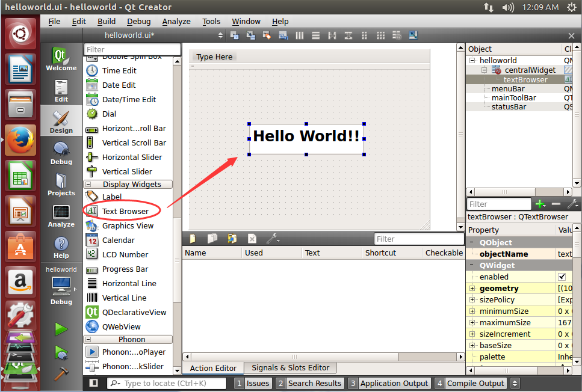Select the Action Editor tab
This screenshot has height=392, width=582.
[x=213, y=368]
